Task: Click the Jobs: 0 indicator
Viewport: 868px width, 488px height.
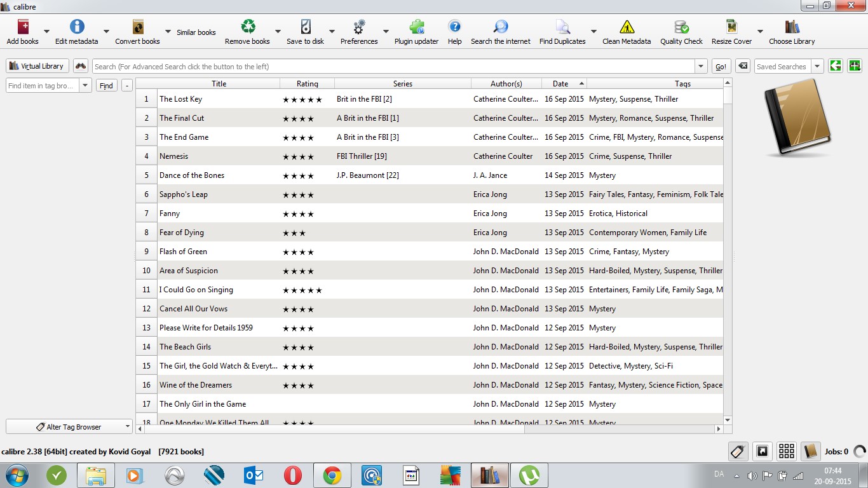Action: coord(836,452)
